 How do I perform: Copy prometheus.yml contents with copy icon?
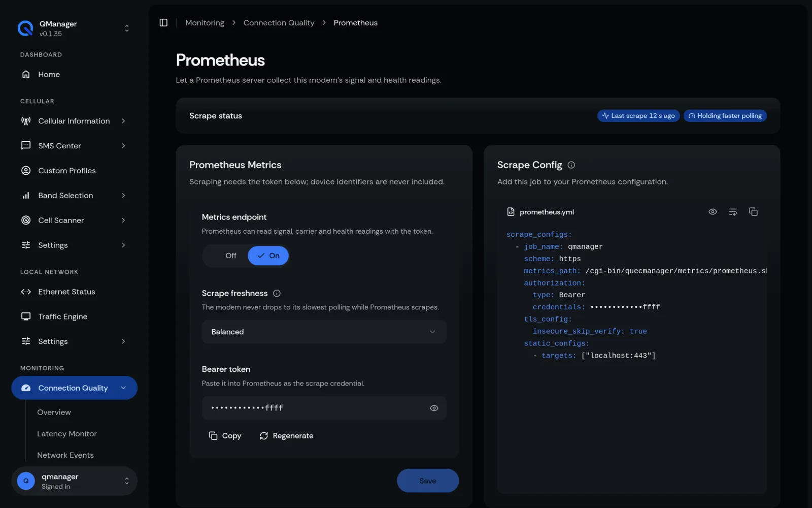(753, 212)
